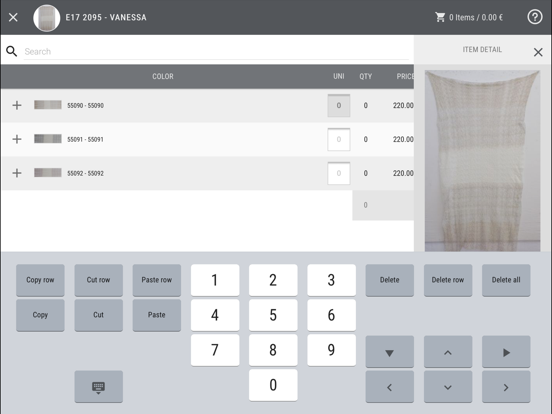Open the shopping cart showing 0 items

469,17
